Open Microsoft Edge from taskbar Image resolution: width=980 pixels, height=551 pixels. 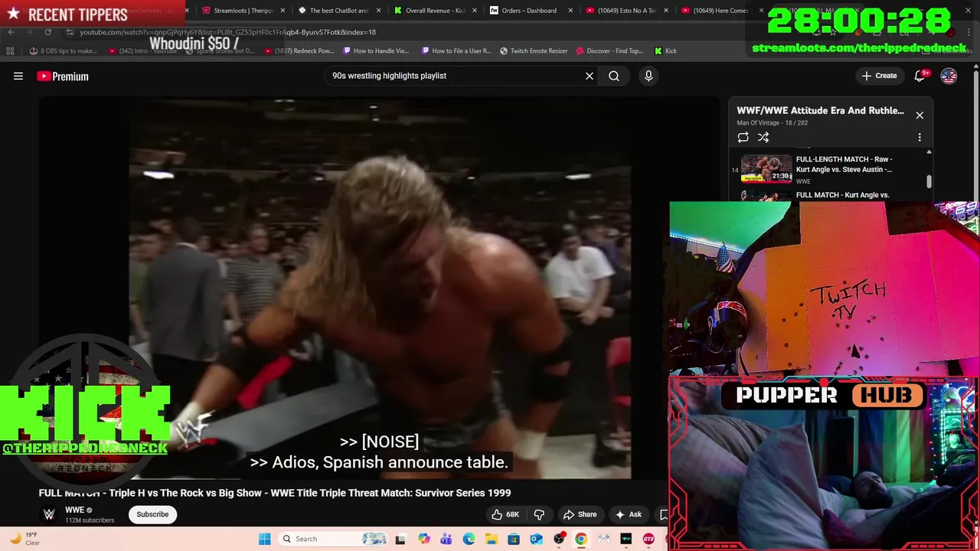[469, 539]
